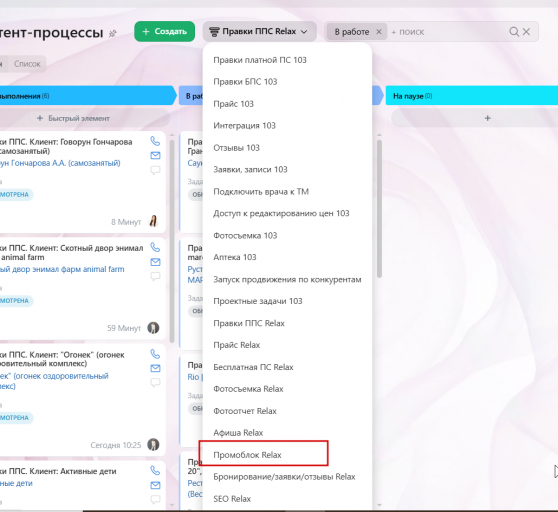
Task: Select Правки БПС 103 menu item
Action: (245, 82)
